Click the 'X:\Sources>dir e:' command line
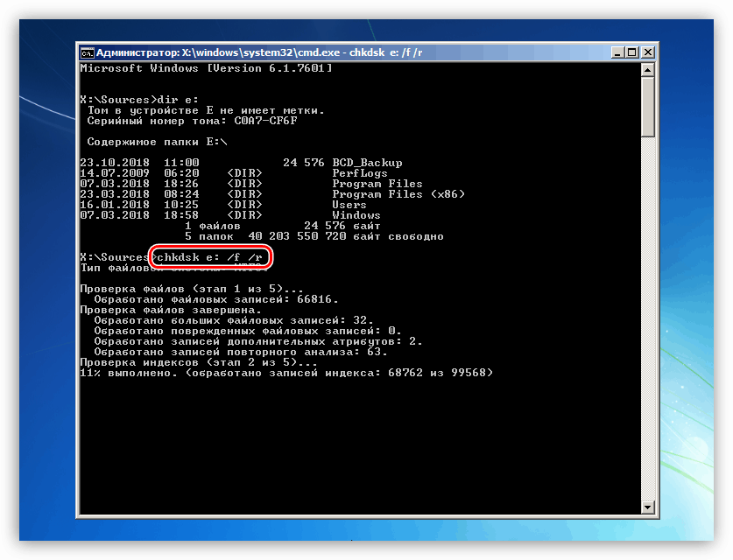 click(139, 100)
